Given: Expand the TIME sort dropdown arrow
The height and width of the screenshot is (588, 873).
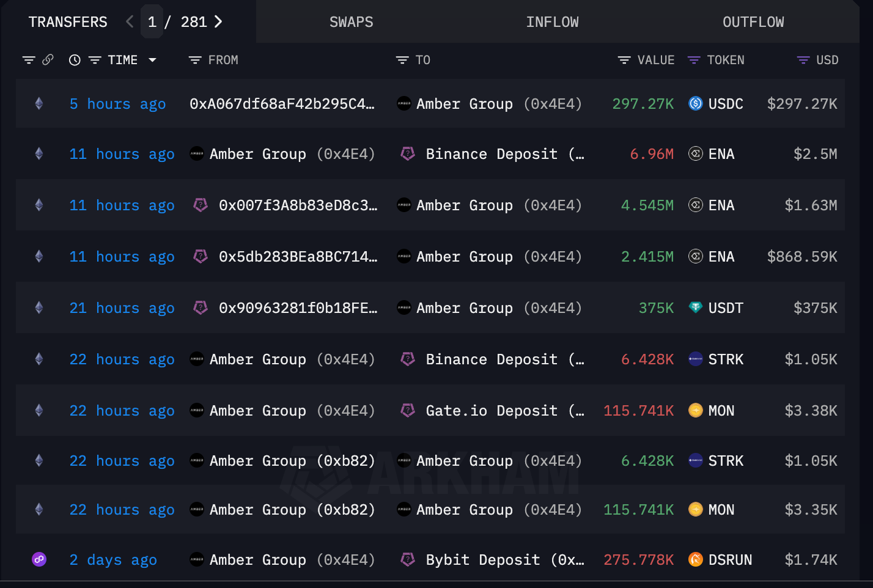Looking at the screenshot, I should pyautogui.click(x=153, y=60).
